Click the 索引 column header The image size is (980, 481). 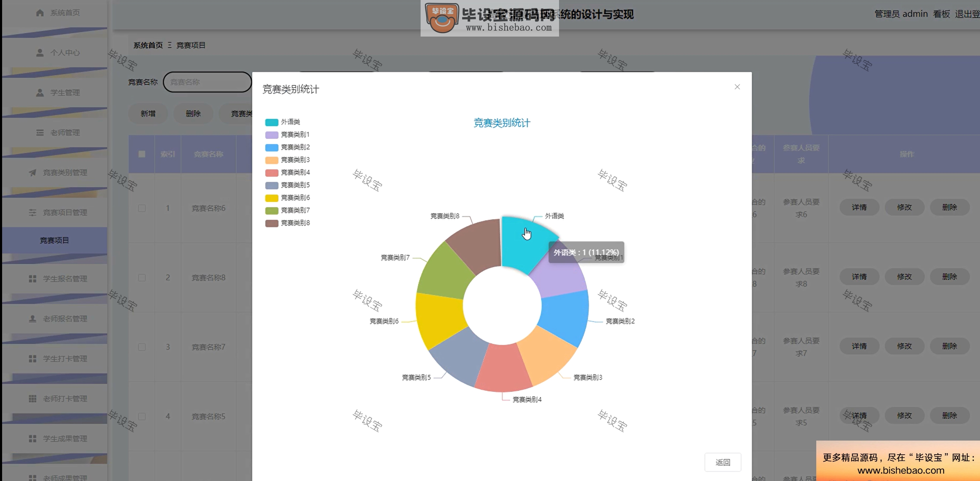click(168, 154)
